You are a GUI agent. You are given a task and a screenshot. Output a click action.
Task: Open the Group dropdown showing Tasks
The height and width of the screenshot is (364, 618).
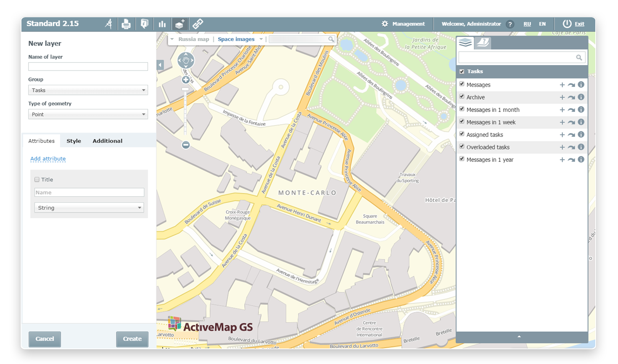point(88,90)
